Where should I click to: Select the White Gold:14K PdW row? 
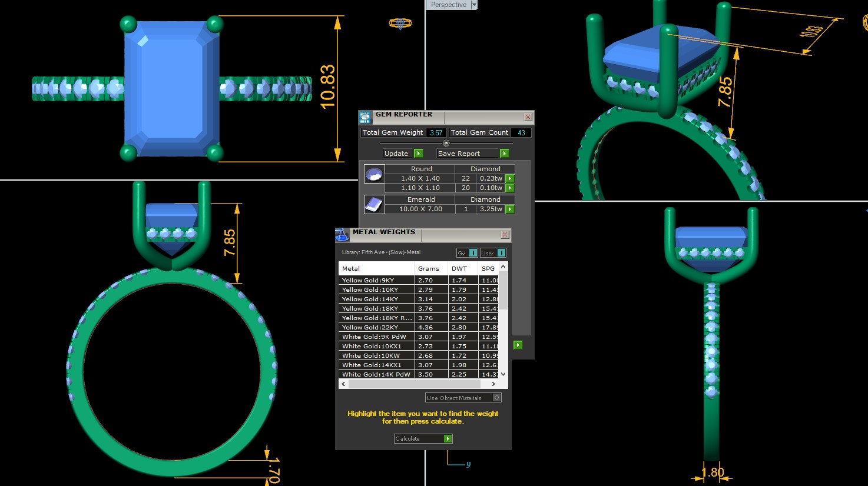(419, 374)
